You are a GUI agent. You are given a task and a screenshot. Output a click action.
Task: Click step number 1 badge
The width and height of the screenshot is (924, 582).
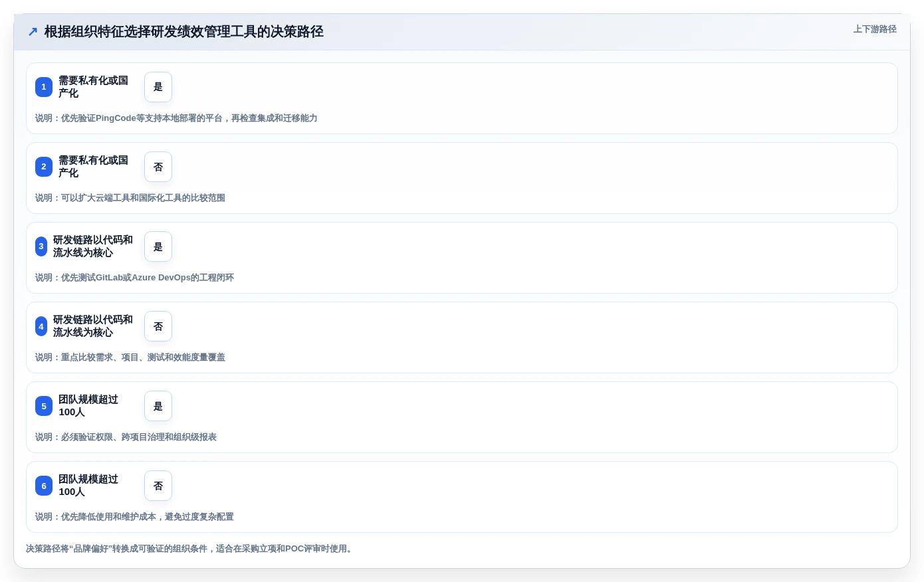pyautogui.click(x=44, y=87)
